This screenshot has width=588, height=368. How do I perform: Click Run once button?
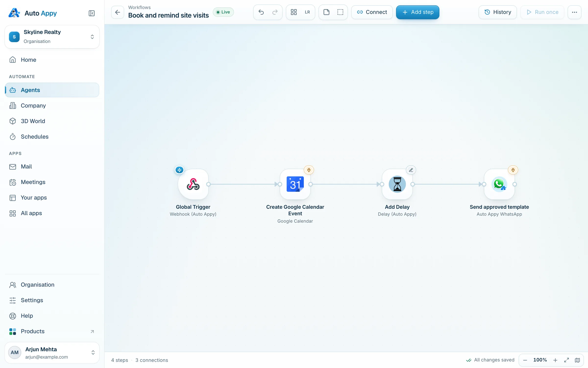(542, 12)
